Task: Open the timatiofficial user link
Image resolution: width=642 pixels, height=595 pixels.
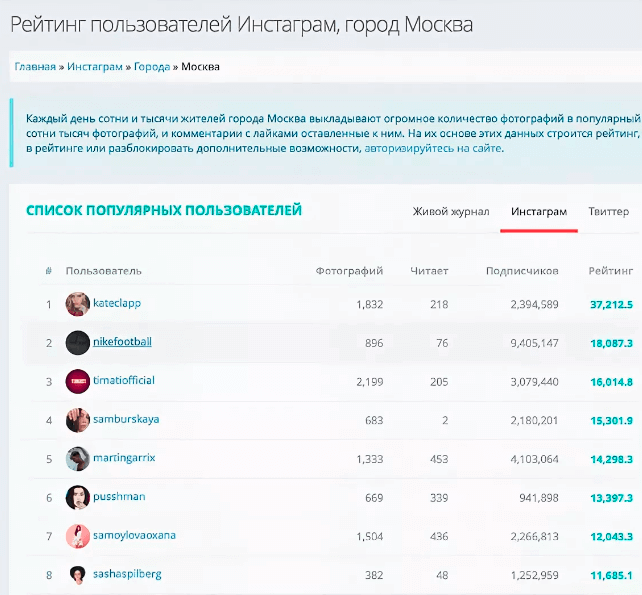Action: tap(124, 380)
